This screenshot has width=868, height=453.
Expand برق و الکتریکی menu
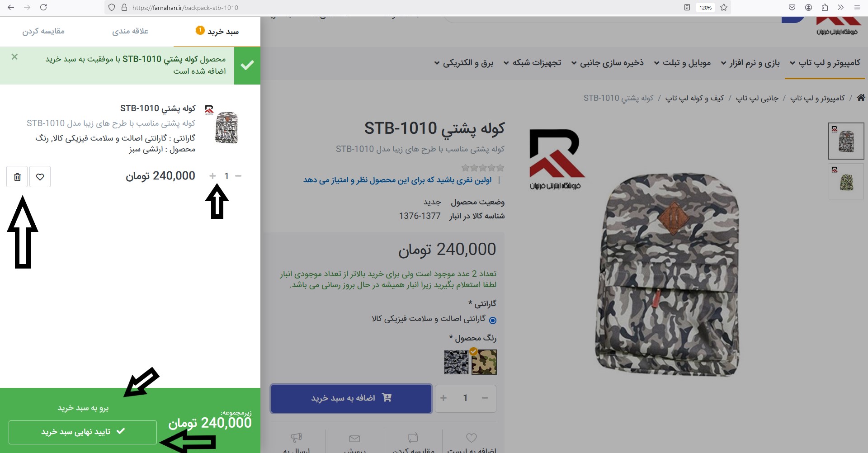(464, 63)
